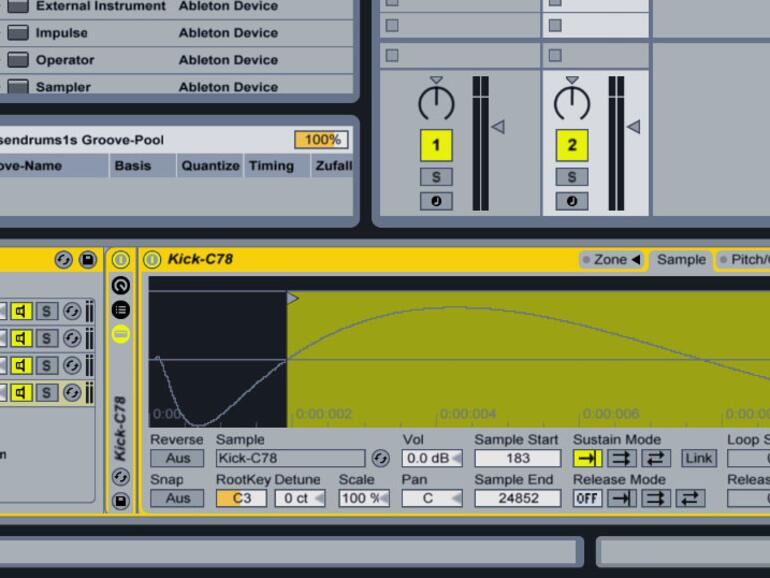Screen dimensions: 770x578
Task: Show rack macro controls knob icon
Action: point(121,285)
